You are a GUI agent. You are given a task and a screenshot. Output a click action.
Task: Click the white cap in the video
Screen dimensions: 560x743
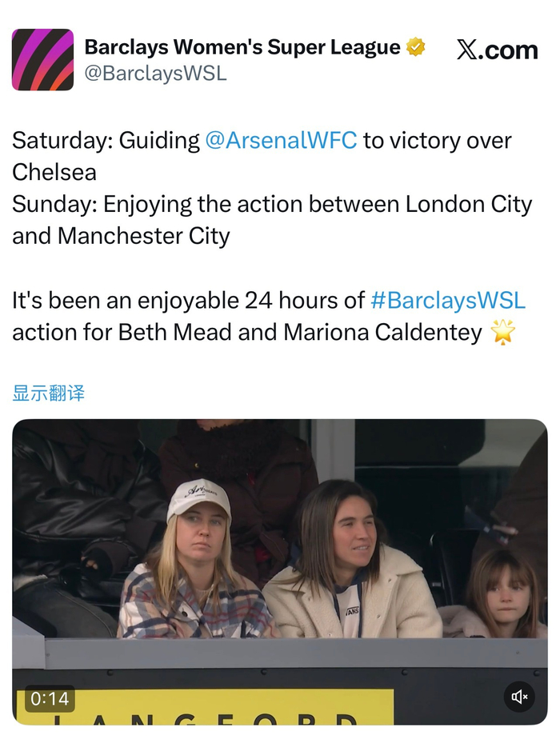pos(198,500)
